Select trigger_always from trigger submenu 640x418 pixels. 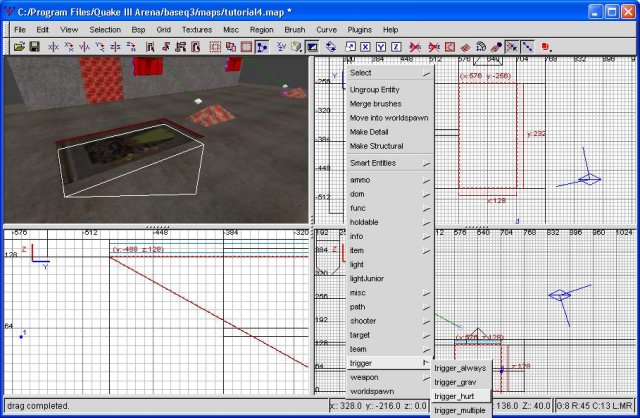[x=461, y=368]
